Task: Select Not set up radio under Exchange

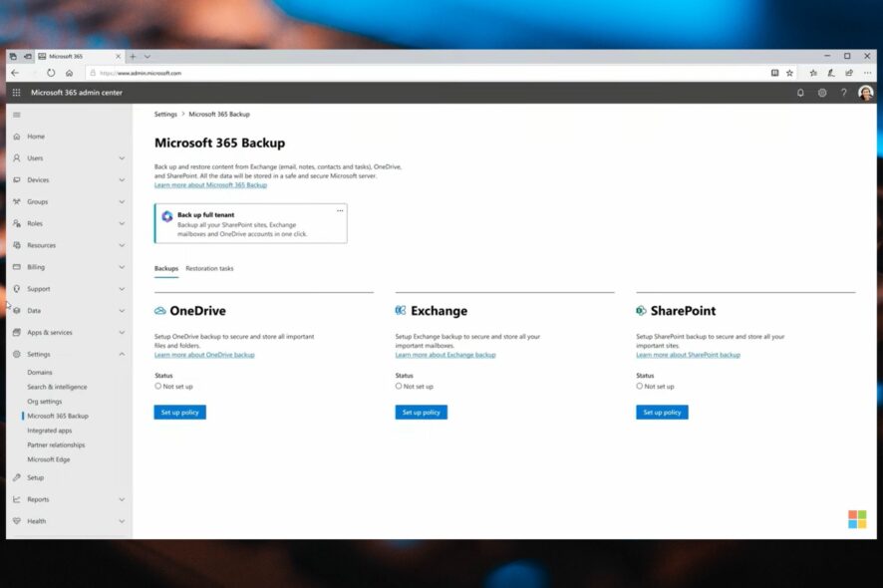Action: coord(399,387)
